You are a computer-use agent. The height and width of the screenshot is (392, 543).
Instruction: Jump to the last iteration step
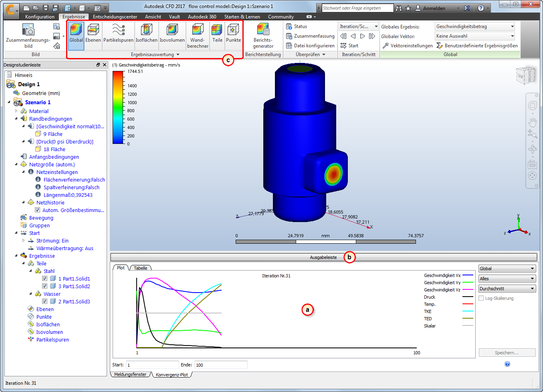tap(372, 36)
